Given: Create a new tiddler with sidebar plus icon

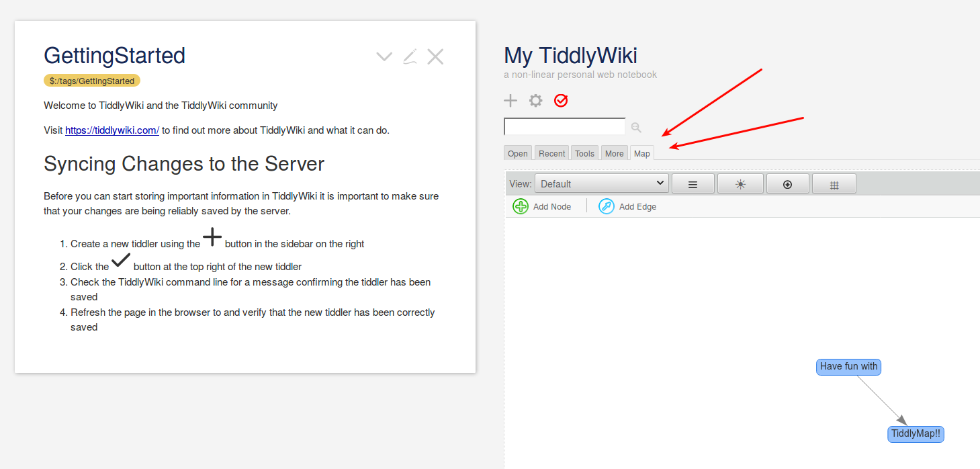Looking at the screenshot, I should (x=510, y=101).
